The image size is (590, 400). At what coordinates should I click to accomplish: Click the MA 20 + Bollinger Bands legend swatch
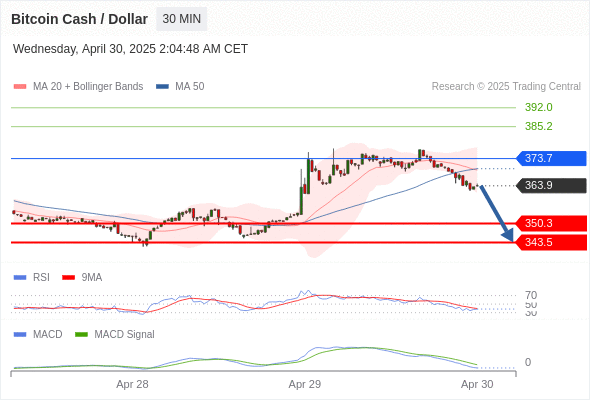20,87
